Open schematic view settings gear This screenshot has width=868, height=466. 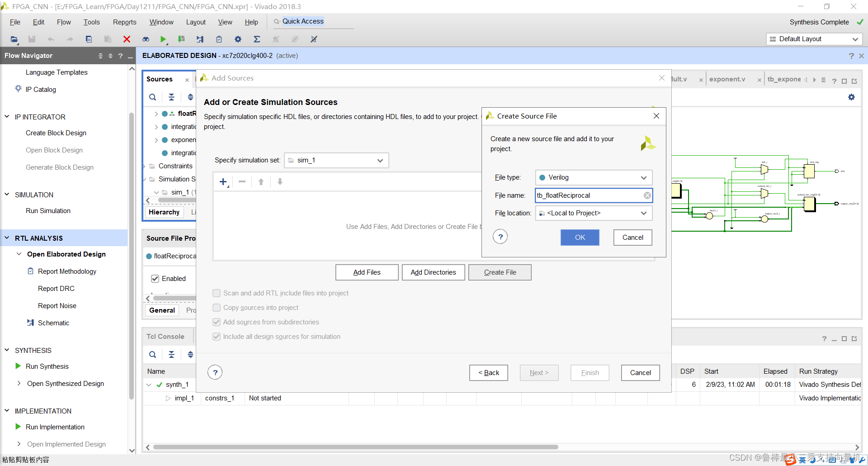(851, 97)
